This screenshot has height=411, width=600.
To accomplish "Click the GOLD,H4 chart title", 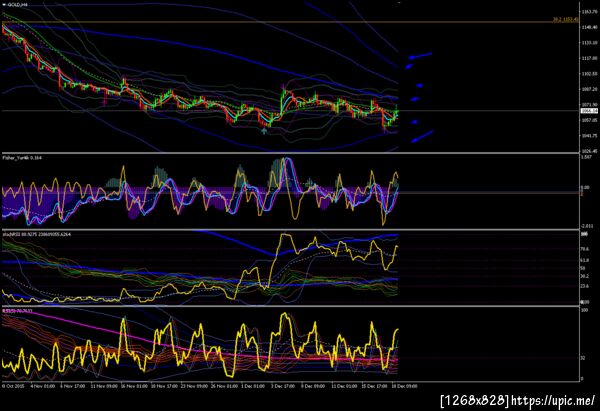I will point(18,5).
